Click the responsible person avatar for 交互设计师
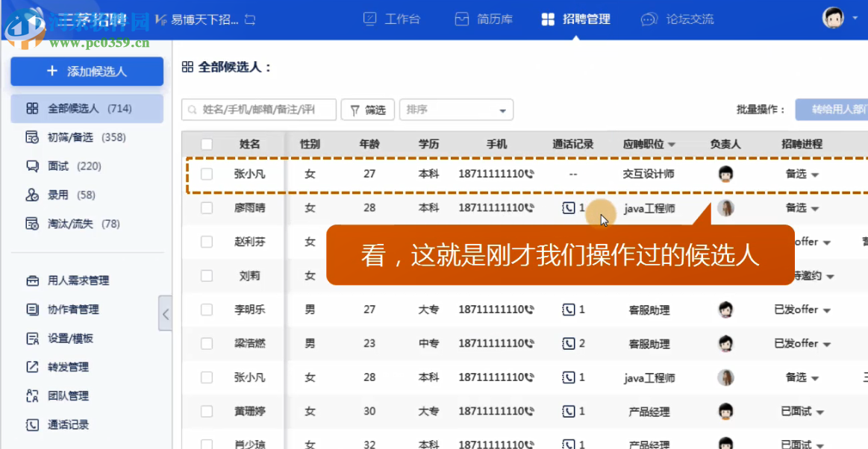This screenshot has height=449, width=868. pos(725,173)
